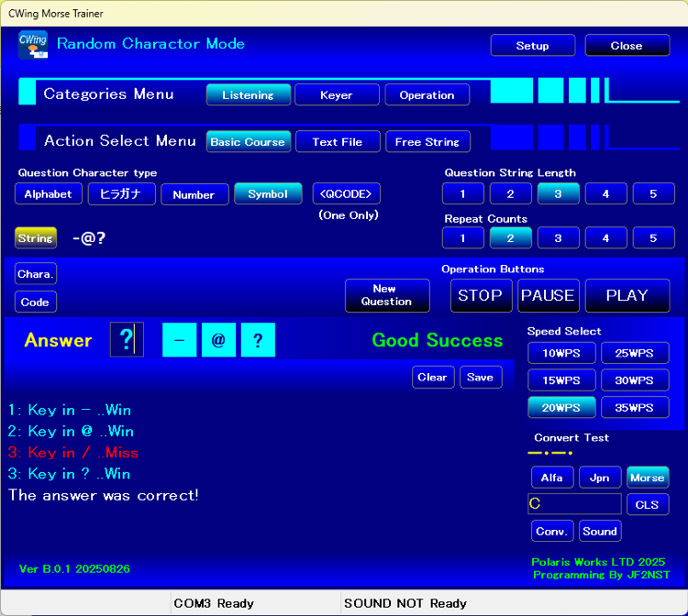Click the Answer input box
The height and width of the screenshot is (616, 688).
(127, 340)
